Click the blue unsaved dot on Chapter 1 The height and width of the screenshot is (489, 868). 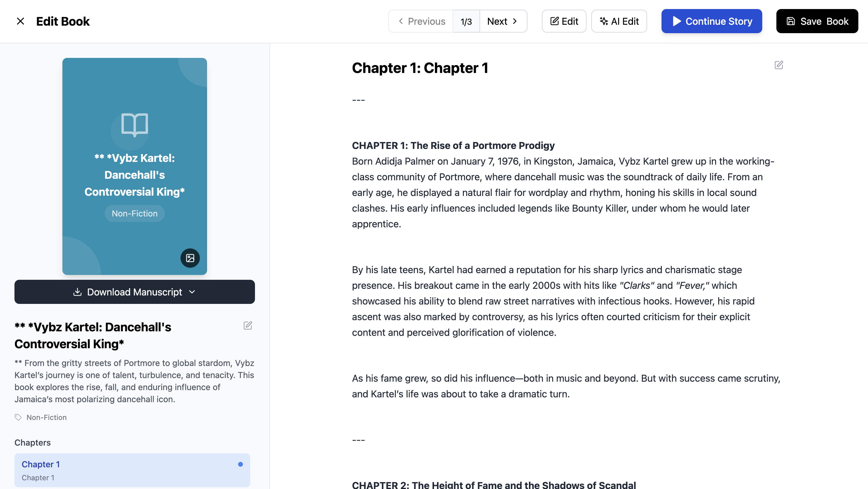pyautogui.click(x=240, y=464)
